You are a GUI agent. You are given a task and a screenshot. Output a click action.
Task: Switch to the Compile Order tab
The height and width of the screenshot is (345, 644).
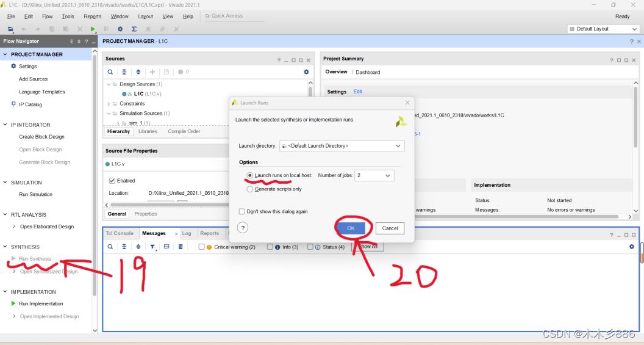coord(184,131)
